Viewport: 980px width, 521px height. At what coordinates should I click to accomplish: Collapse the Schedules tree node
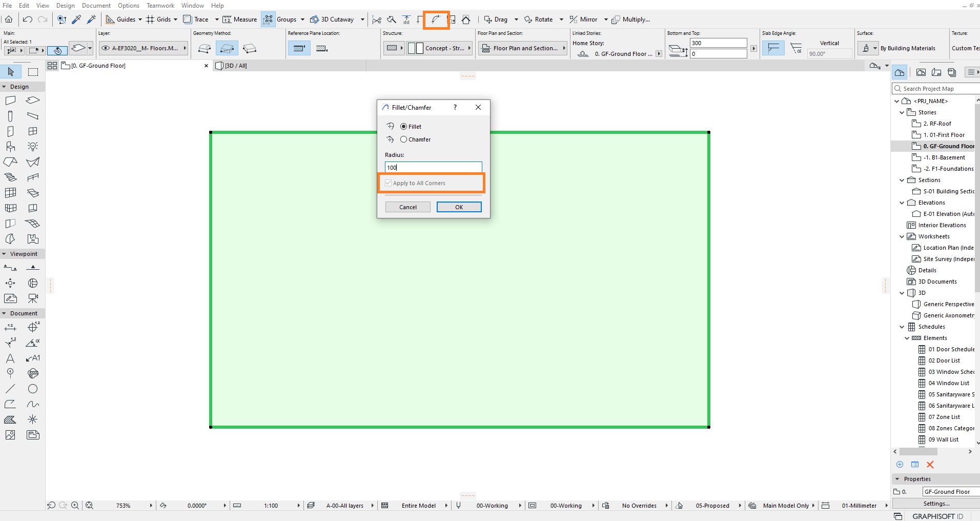[x=902, y=327]
